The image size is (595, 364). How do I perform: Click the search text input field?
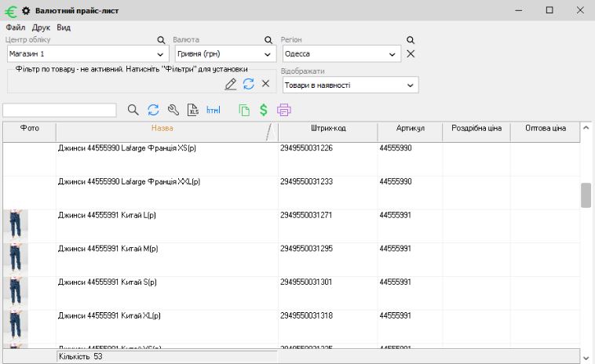click(60, 111)
